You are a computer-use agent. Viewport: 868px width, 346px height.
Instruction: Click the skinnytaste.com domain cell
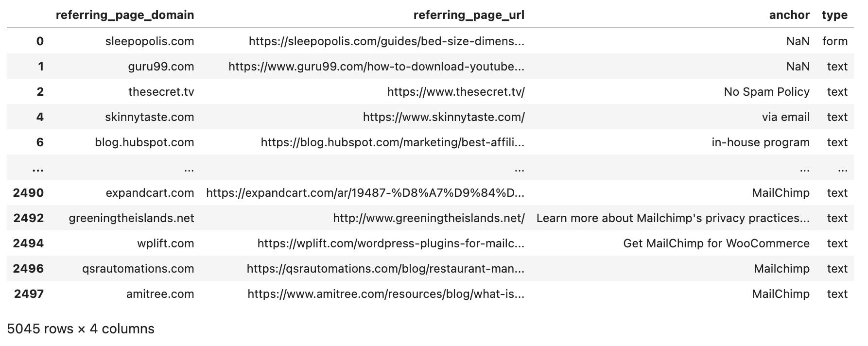pyautogui.click(x=150, y=117)
